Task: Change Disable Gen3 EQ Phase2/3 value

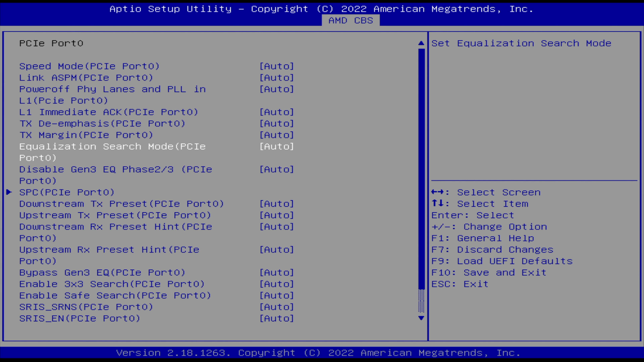Action: [277, 170]
